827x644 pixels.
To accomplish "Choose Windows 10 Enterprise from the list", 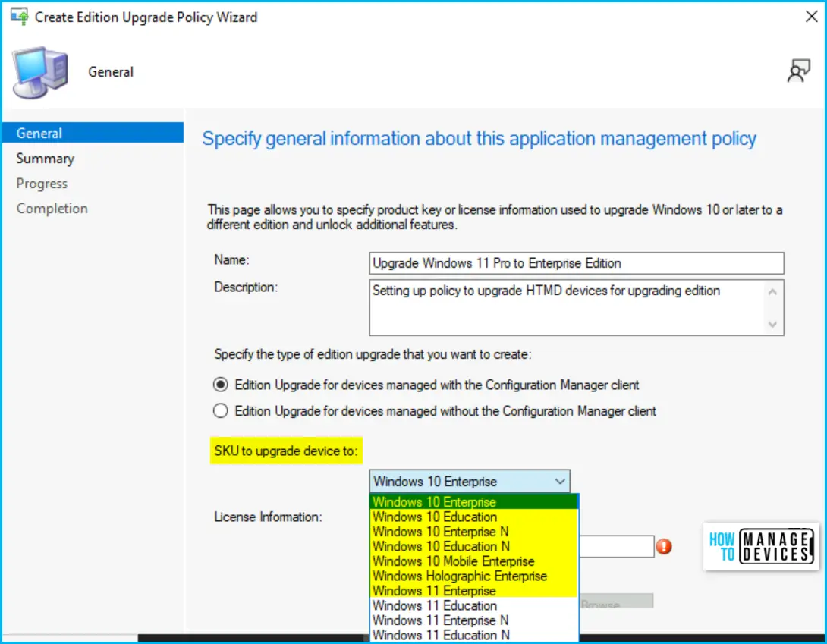I will coord(473,501).
